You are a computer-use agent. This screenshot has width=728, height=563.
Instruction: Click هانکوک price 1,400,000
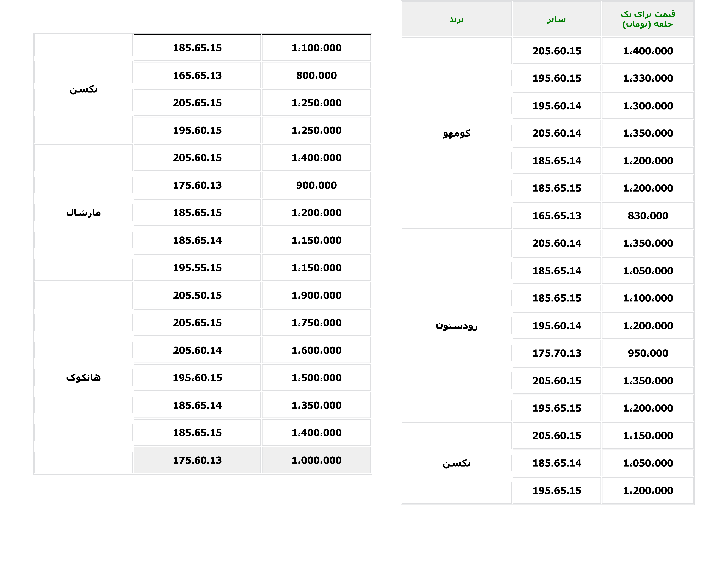point(316,433)
